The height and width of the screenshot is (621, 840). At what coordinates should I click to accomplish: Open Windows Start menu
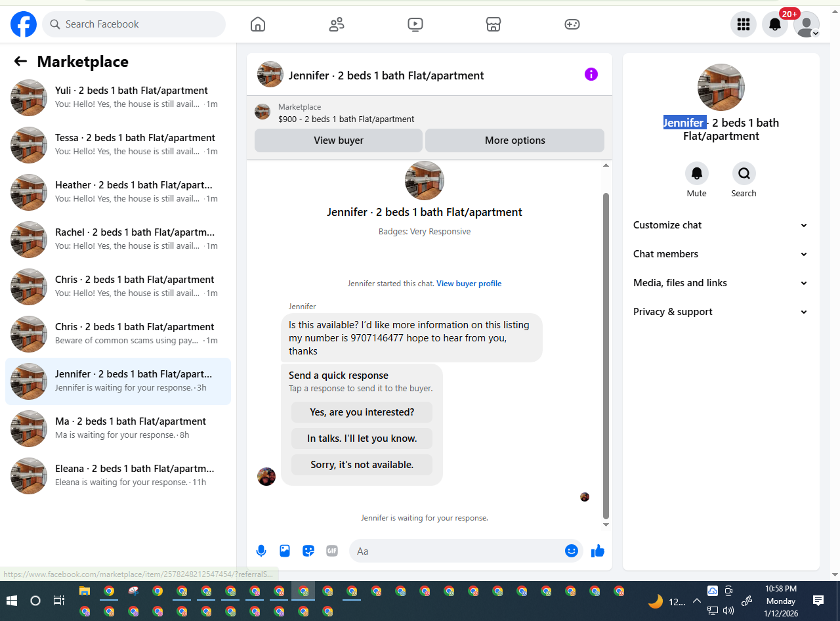point(12,601)
